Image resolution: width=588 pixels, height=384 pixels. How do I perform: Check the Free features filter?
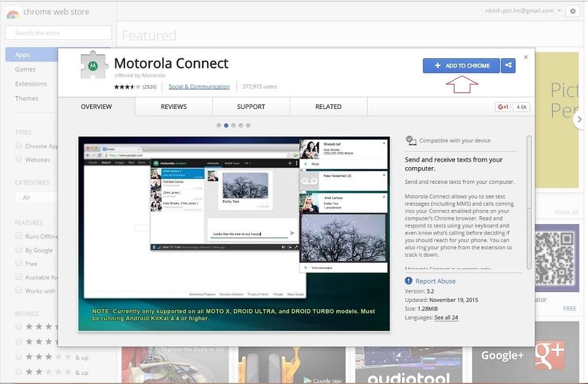(20, 263)
